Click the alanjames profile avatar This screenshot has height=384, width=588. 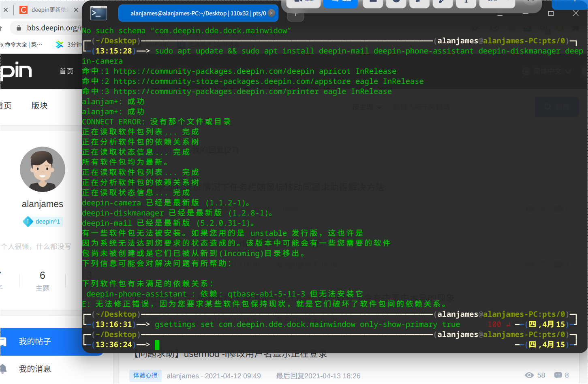tap(43, 169)
